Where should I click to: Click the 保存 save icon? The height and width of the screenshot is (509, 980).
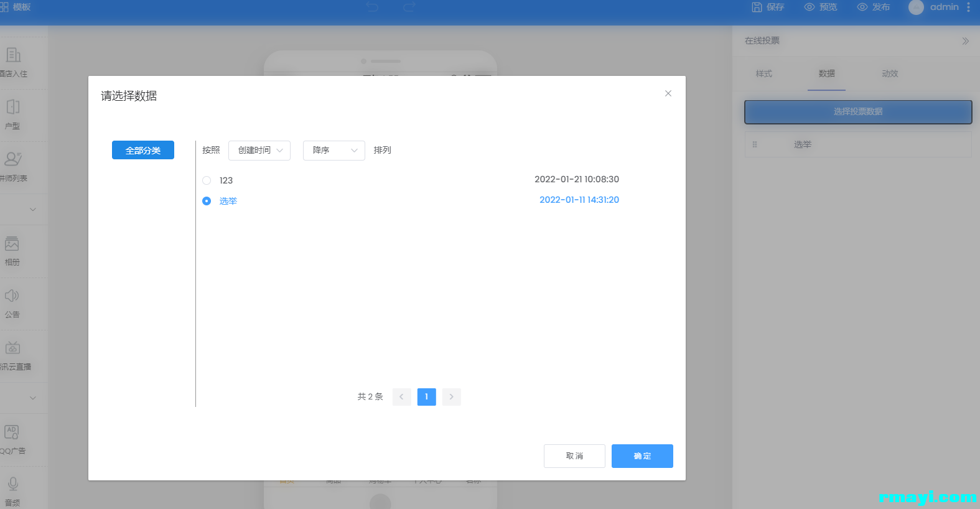coord(757,7)
